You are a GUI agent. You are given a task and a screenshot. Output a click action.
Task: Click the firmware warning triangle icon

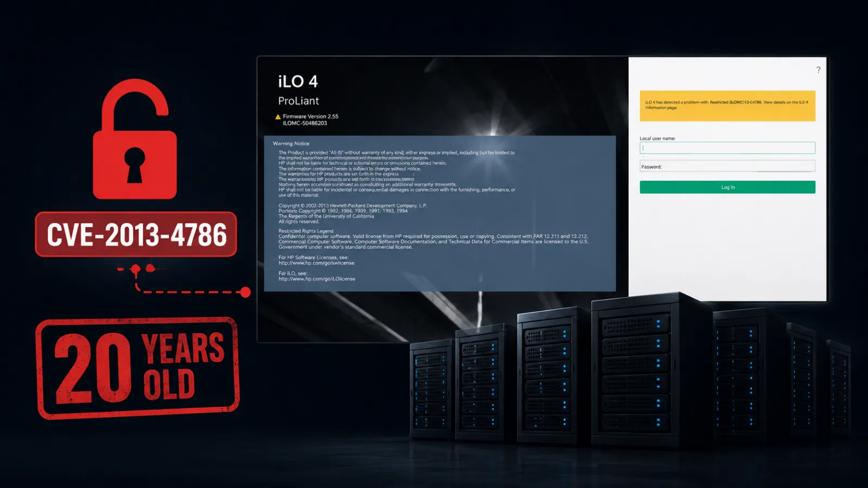[x=278, y=117]
